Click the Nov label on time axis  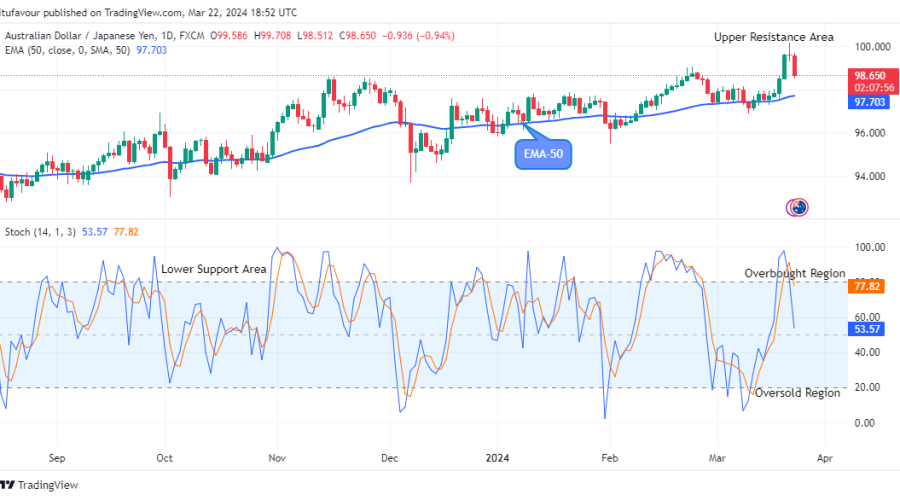click(278, 457)
